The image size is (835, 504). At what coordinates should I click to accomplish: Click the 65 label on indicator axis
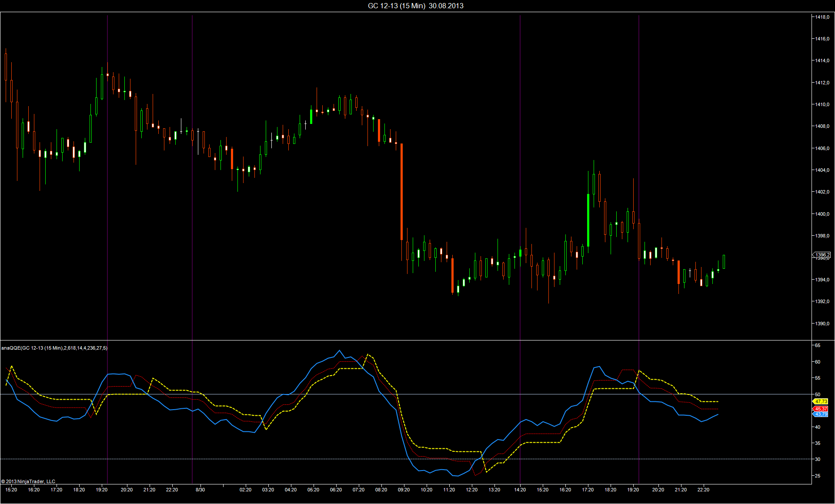818,345
